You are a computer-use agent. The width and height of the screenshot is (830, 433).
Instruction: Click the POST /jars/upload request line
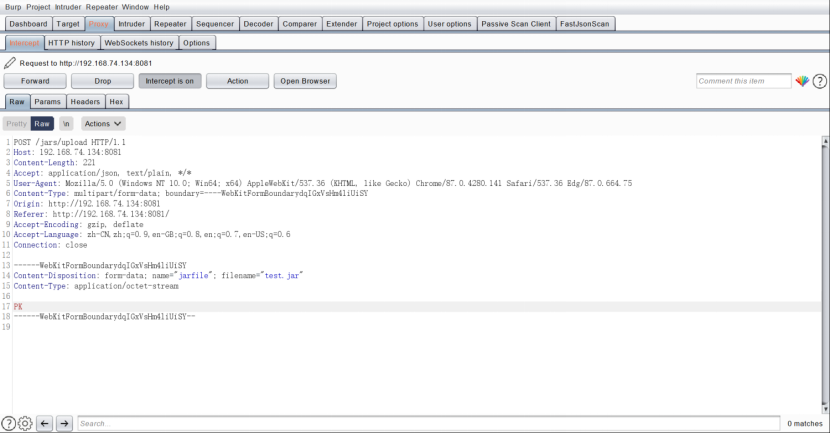[69, 142]
